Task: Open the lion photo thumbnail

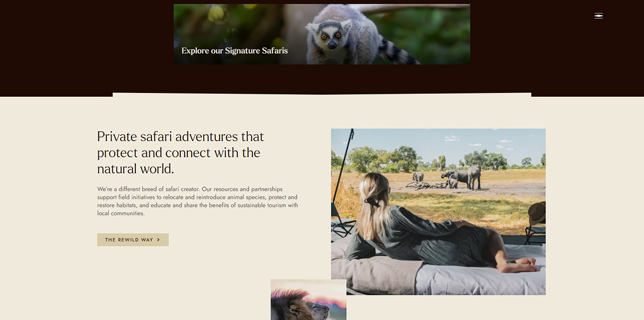Action: (x=309, y=300)
